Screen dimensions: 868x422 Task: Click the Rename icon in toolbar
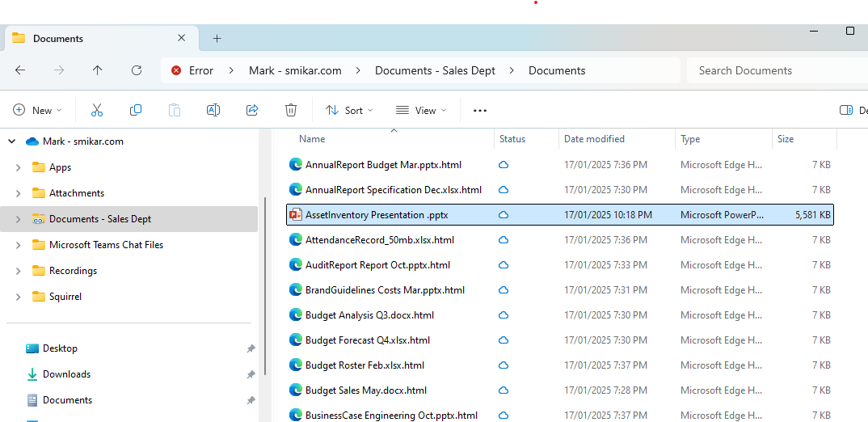[213, 110]
